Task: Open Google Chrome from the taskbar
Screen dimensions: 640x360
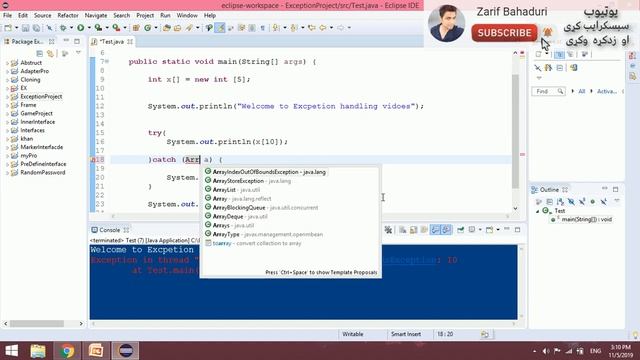Action: (x=67, y=351)
